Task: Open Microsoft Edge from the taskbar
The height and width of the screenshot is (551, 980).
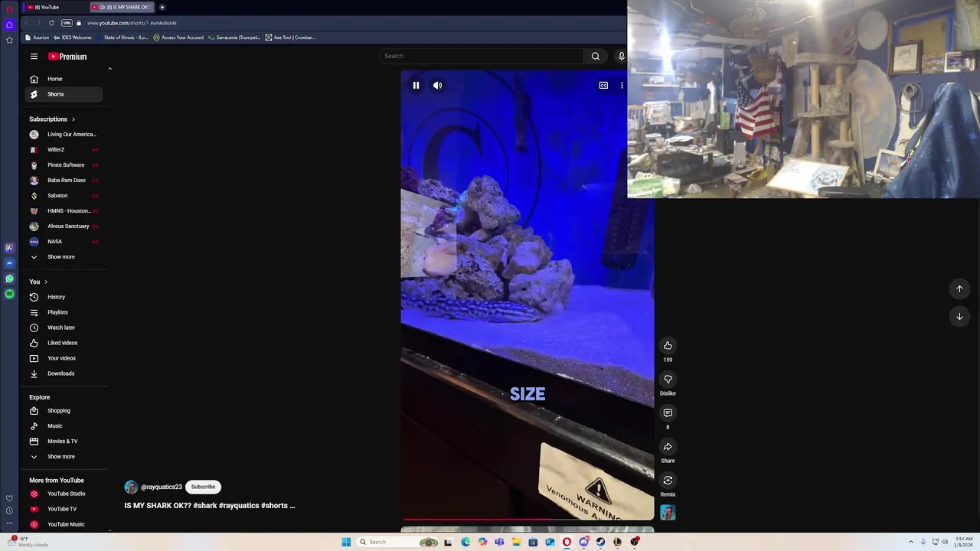Action: coord(465,542)
